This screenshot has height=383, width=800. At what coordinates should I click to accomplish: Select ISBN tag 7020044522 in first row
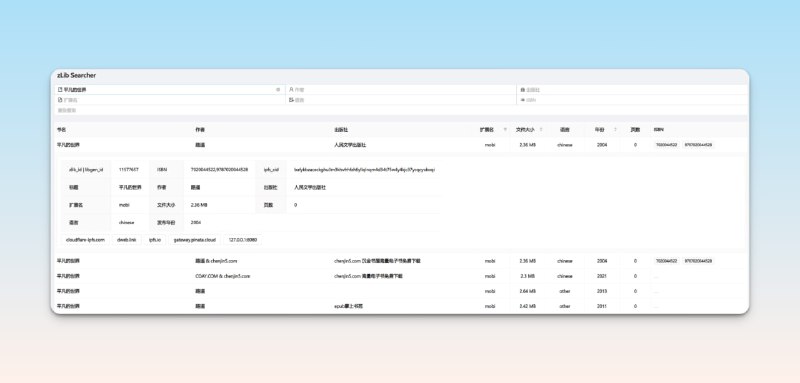[666, 145]
